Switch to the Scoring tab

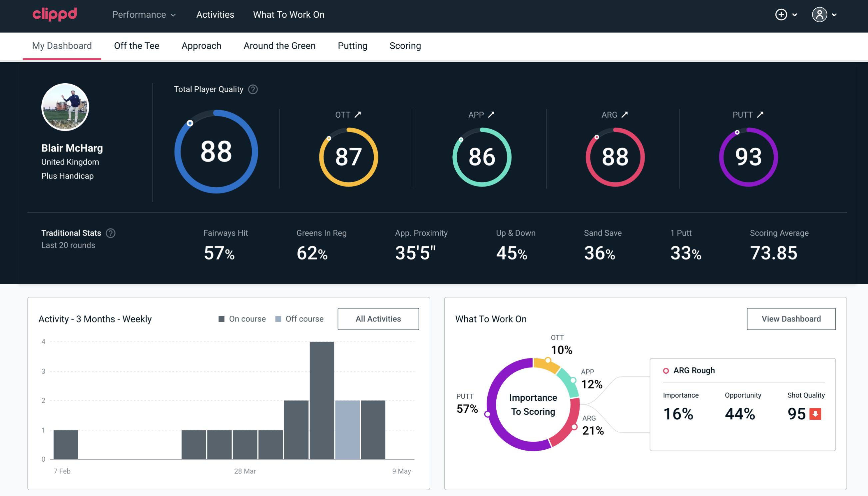coord(405,46)
